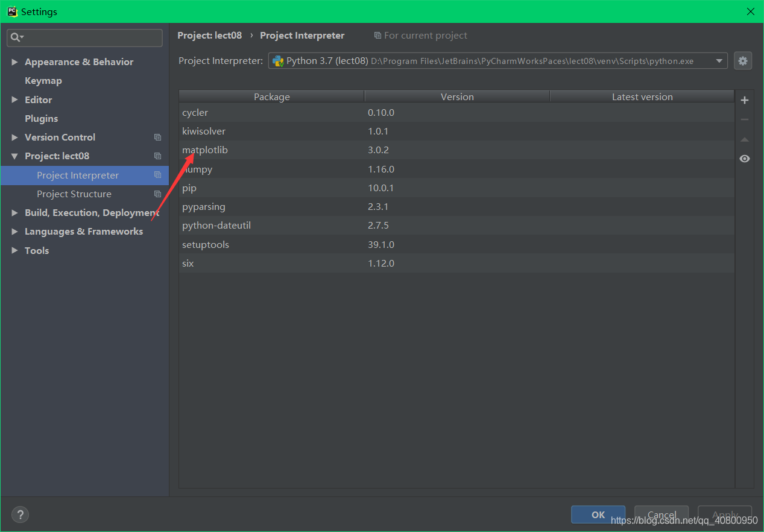
Task: Sort by the Package column header
Action: coord(271,97)
